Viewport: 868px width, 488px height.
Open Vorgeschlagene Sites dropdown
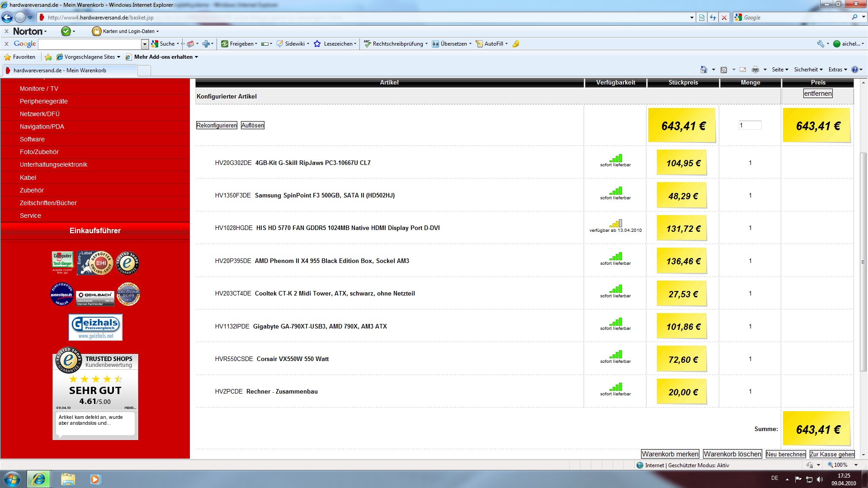(88, 57)
